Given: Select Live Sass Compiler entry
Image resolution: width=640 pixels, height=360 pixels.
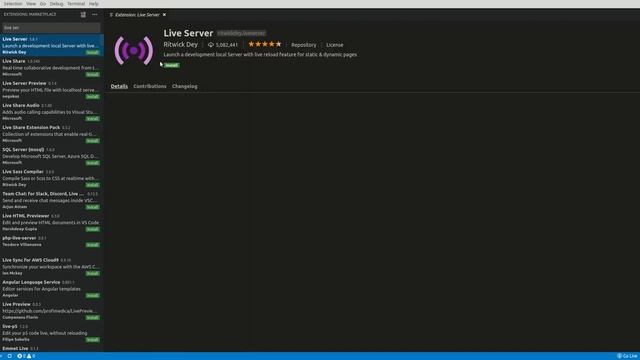Looking at the screenshot, I should [x=51, y=178].
